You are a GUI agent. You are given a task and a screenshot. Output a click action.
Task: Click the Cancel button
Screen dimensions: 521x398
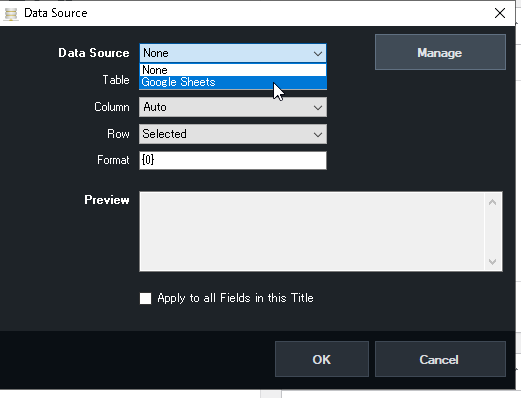click(x=440, y=359)
